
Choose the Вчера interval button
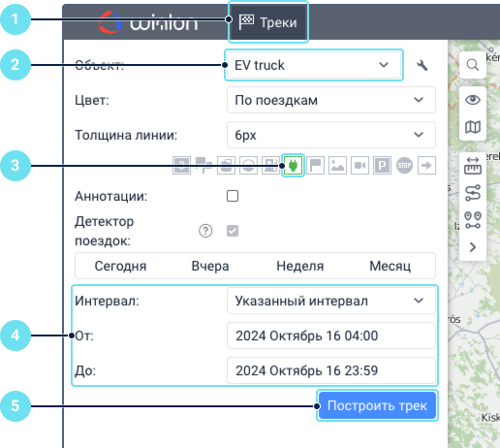210,266
